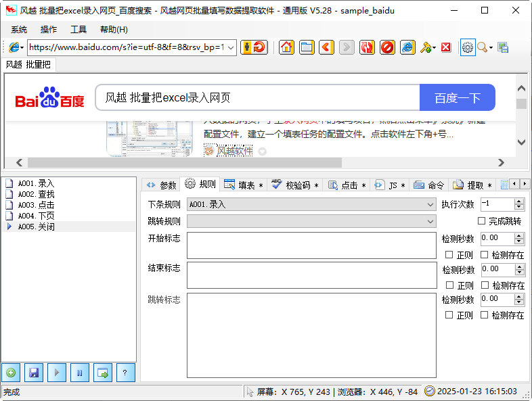Image resolution: width=532 pixels, height=401 pixels.
Task: Open help with the question mark button
Action: click(x=125, y=373)
